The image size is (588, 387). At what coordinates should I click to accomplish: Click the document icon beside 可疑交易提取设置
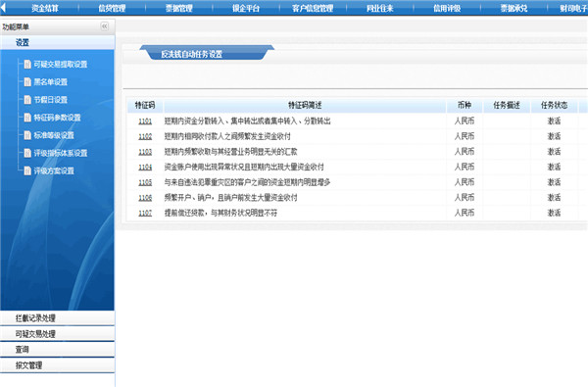click(27, 64)
